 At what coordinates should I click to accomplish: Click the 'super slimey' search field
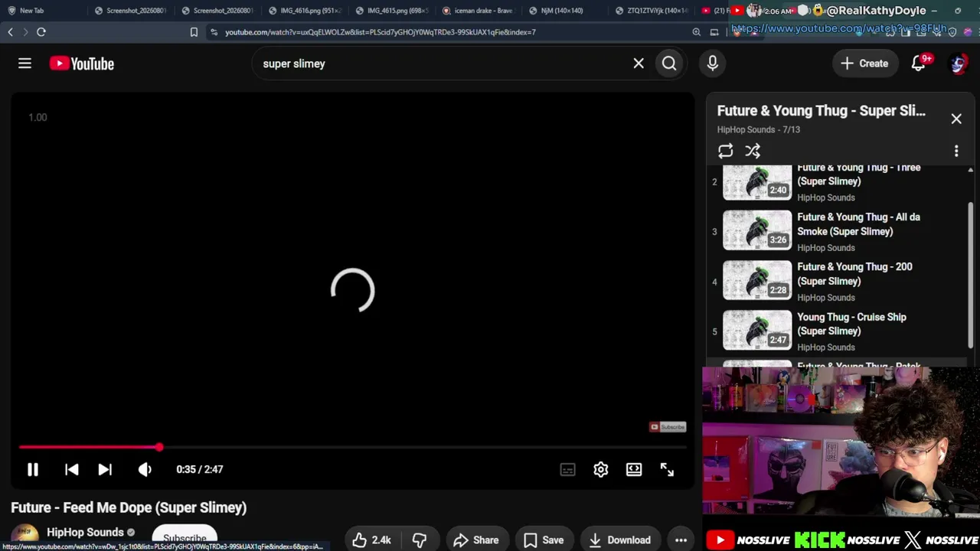(x=444, y=64)
